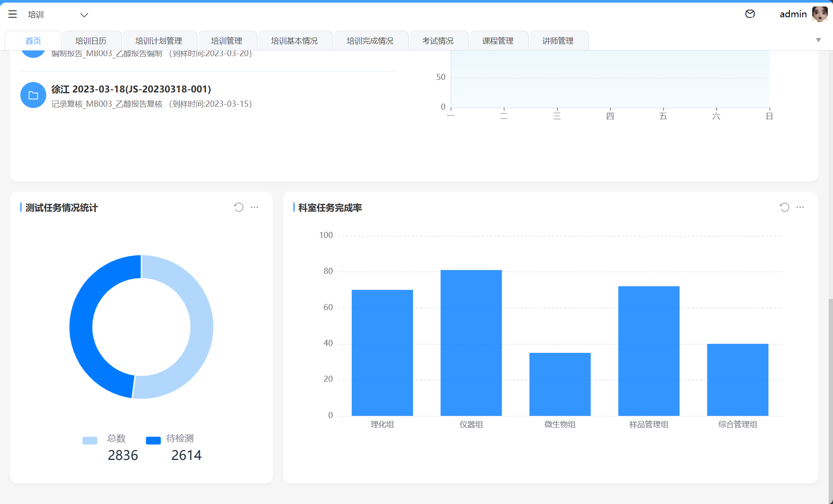This screenshot has height=504, width=833.
Task: Open more options for 测试任务情况统计
Action: 254,207
